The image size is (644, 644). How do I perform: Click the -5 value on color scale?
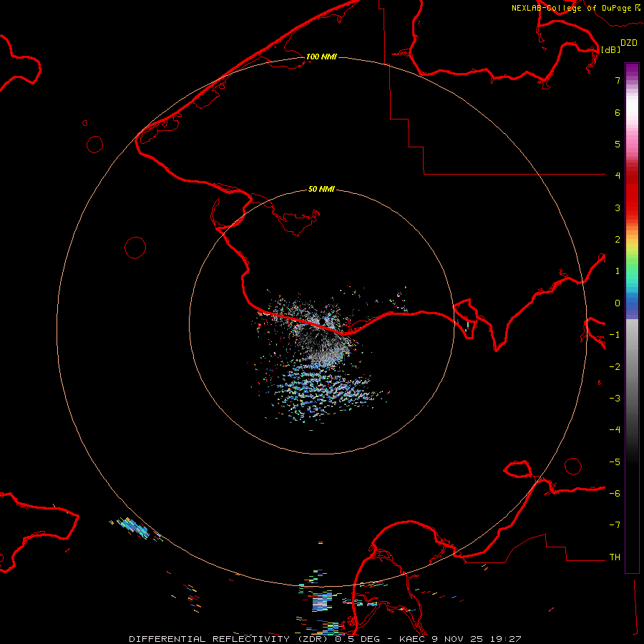pyautogui.click(x=615, y=462)
